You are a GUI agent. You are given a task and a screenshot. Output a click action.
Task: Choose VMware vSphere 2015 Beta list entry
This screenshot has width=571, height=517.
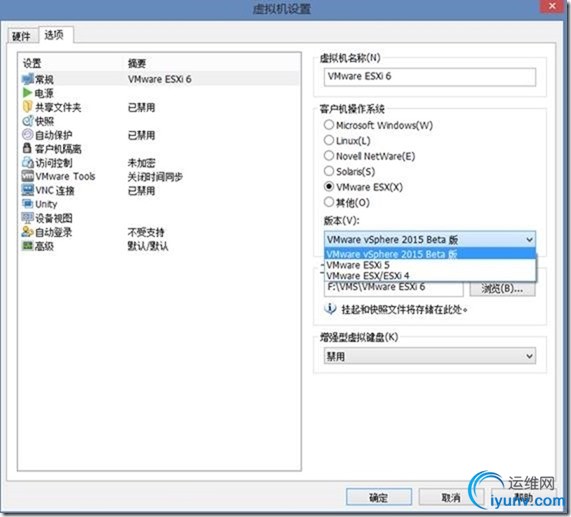(x=430, y=254)
